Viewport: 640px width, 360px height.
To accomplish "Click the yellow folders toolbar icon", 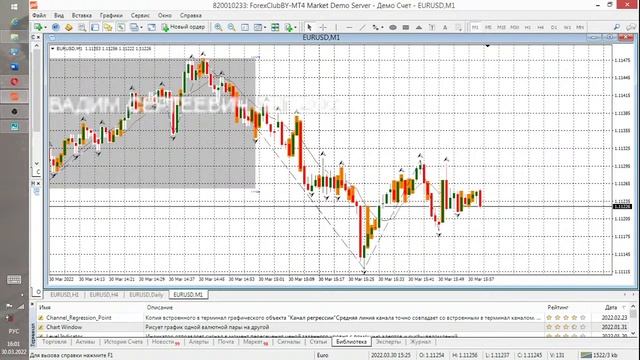I will point(108,27).
